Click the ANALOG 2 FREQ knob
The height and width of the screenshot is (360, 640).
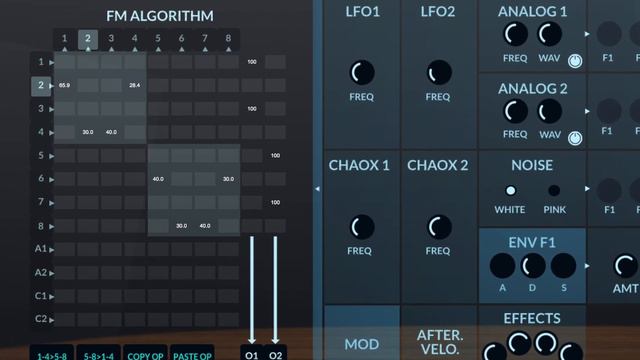pos(515,111)
